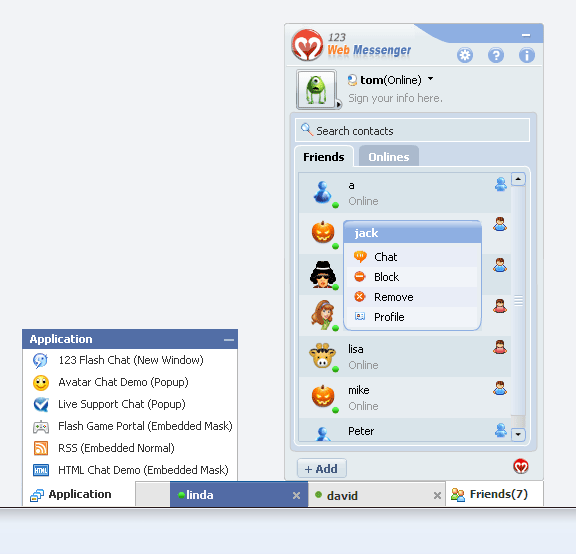Click into the Search contacts field

coord(412,130)
